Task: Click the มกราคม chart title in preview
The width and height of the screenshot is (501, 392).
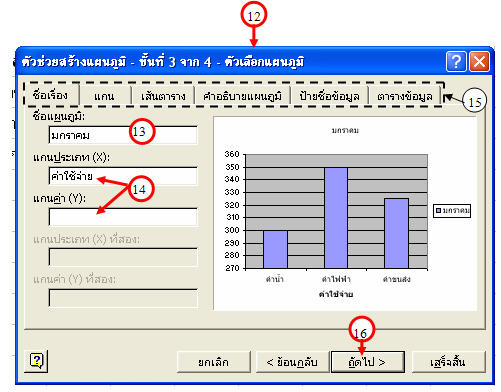Action: point(345,130)
